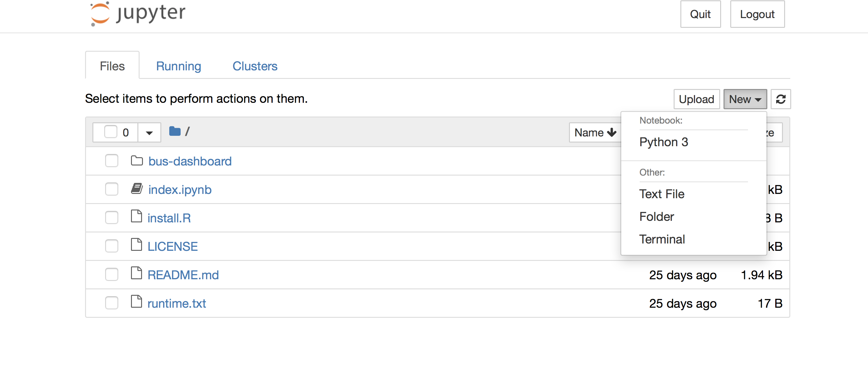The image size is (868, 386).
Task: Choose Terminal from the New menu
Action: (x=662, y=239)
